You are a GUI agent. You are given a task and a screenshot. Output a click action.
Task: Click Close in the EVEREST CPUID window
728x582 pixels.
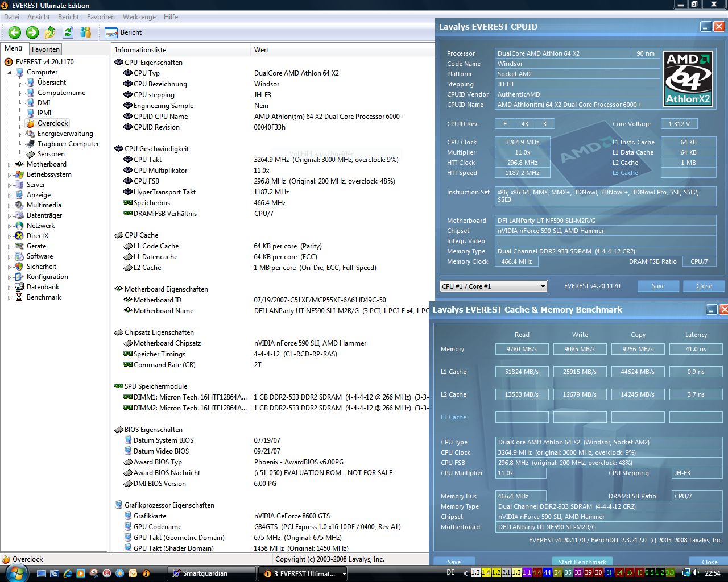click(x=704, y=286)
